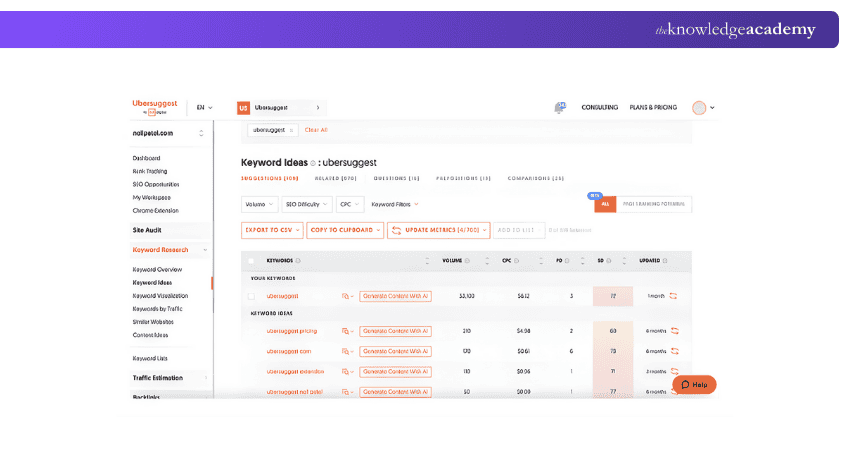
Task: Open search icon beside ubersuggest extension
Action: (347, 371)
